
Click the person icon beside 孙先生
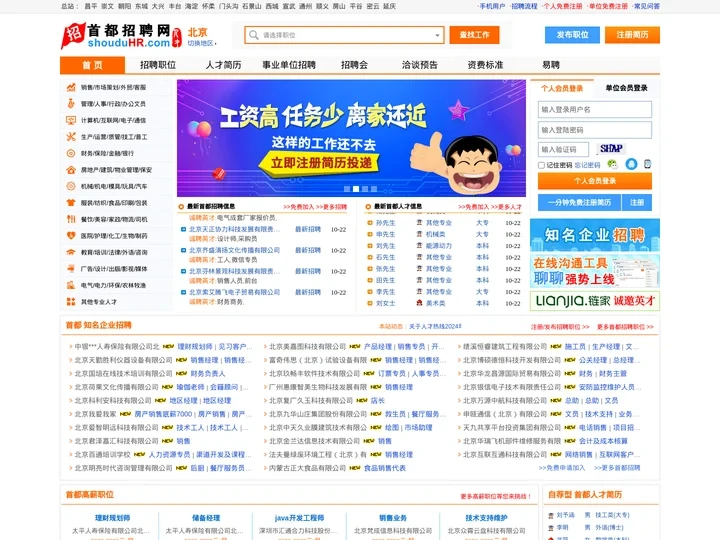[x=419, y=223]
